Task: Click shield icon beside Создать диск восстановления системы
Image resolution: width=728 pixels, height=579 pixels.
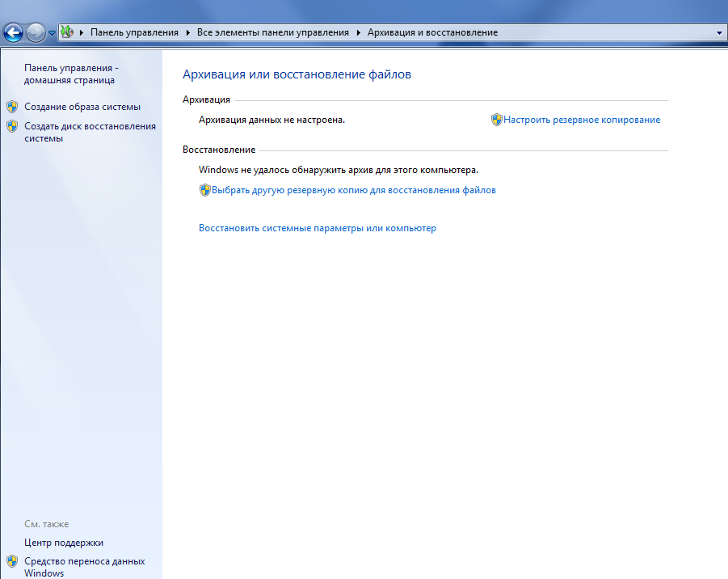Action: (x=13, y=126)
